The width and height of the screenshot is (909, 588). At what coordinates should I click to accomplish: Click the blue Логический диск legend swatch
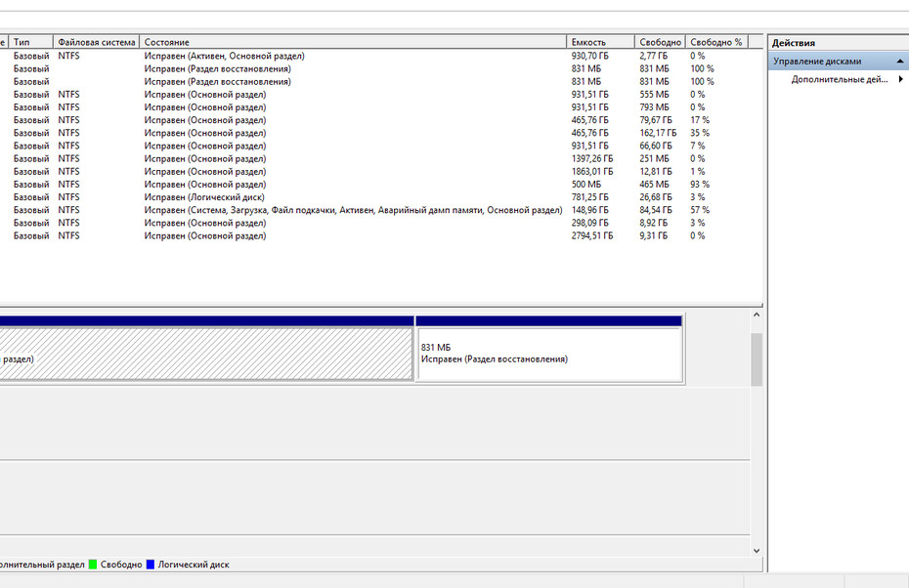pyautogui.click(x=151, y=565)
